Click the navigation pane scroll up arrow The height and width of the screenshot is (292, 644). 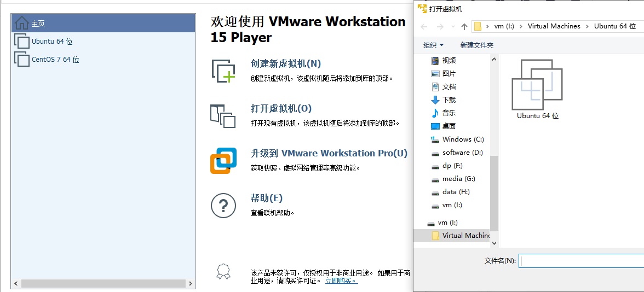pyautogui.click(x=494, y=60)
